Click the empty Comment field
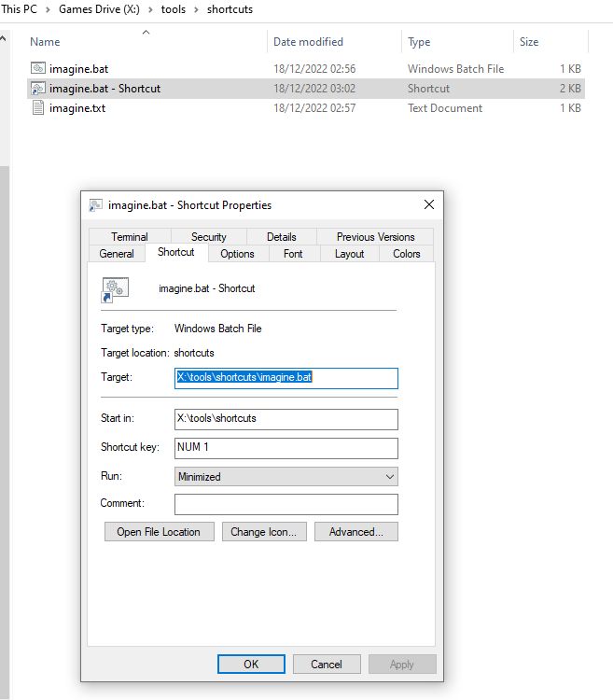 pos(286,504)
